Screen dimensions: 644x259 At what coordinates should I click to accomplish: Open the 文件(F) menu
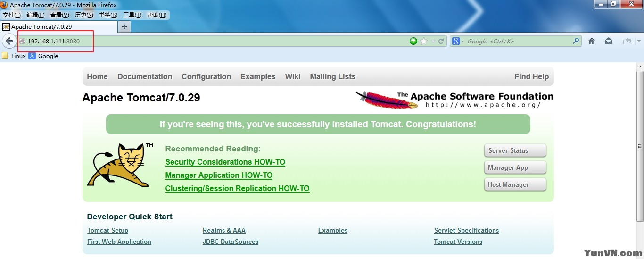12,15
